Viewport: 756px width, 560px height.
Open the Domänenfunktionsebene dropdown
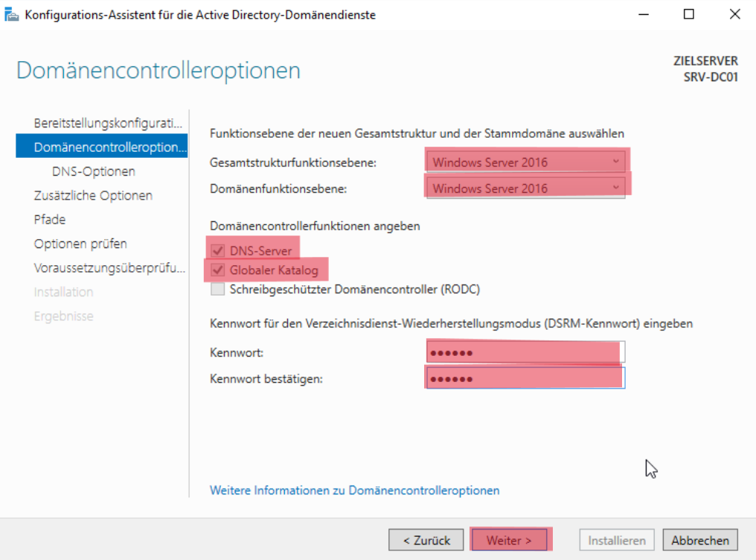(525, 188)
